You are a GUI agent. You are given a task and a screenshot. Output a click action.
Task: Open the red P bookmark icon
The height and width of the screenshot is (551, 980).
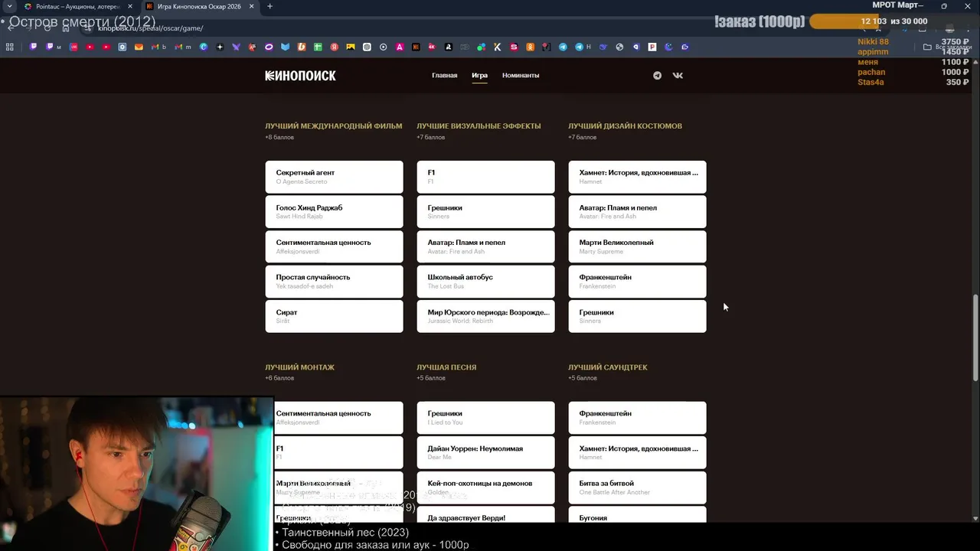[x=652, y=47]
